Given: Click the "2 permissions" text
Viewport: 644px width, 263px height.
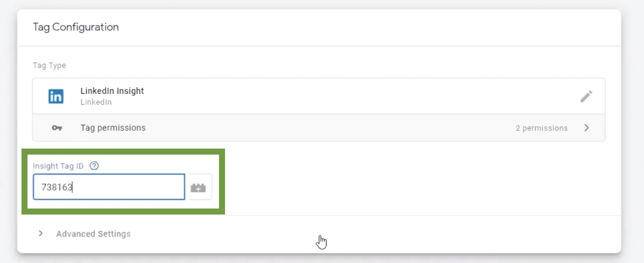Looking at the screenshot, I should (541, 128).
